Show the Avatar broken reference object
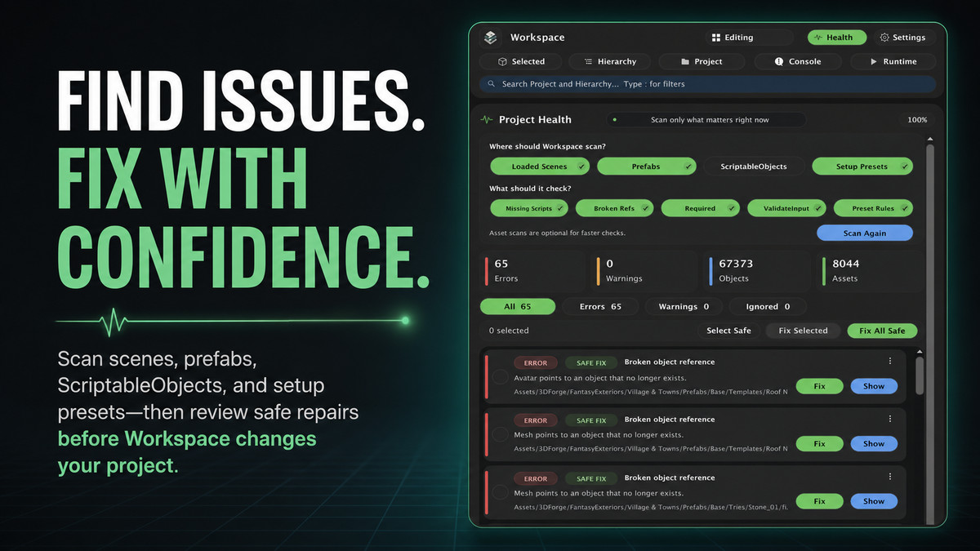Viewport: 980px width, 551px height. pos(874,386)
